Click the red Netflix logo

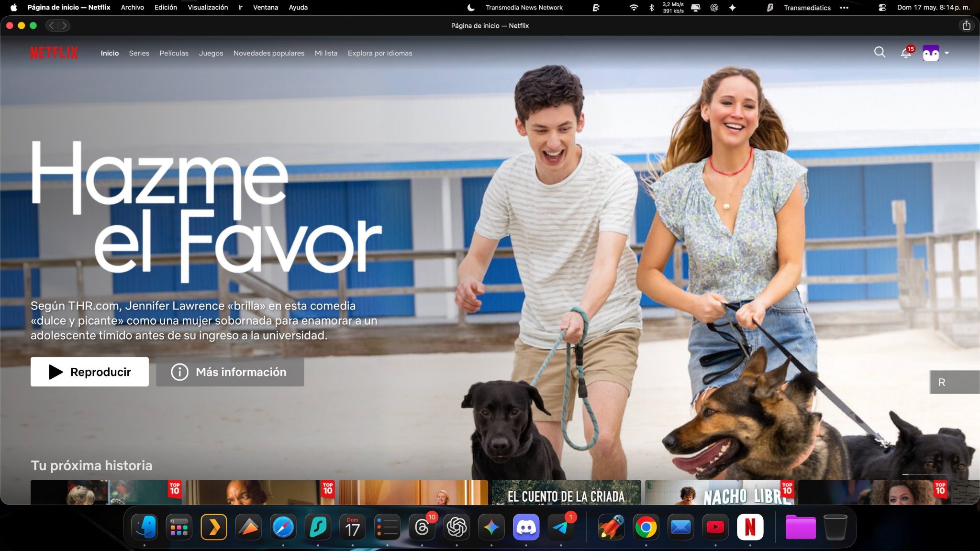point(54,53)
